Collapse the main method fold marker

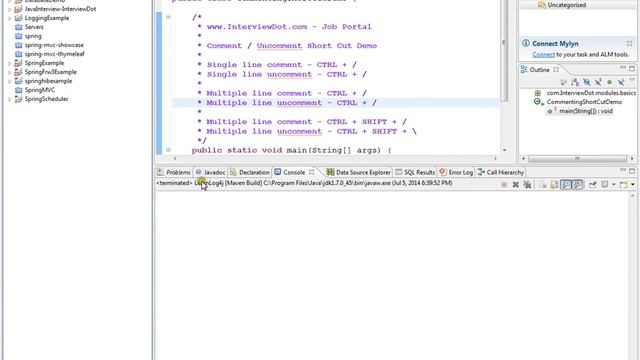168,150
